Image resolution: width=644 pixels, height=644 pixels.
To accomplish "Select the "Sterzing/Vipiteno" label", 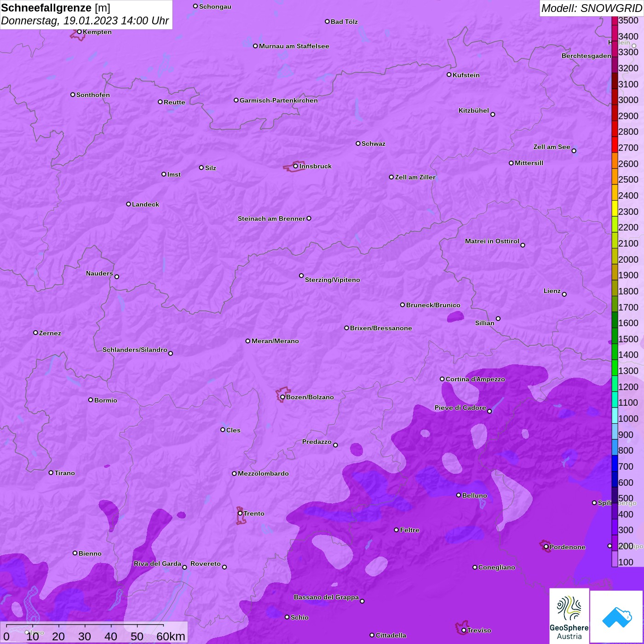I will (x=333, y=280).
